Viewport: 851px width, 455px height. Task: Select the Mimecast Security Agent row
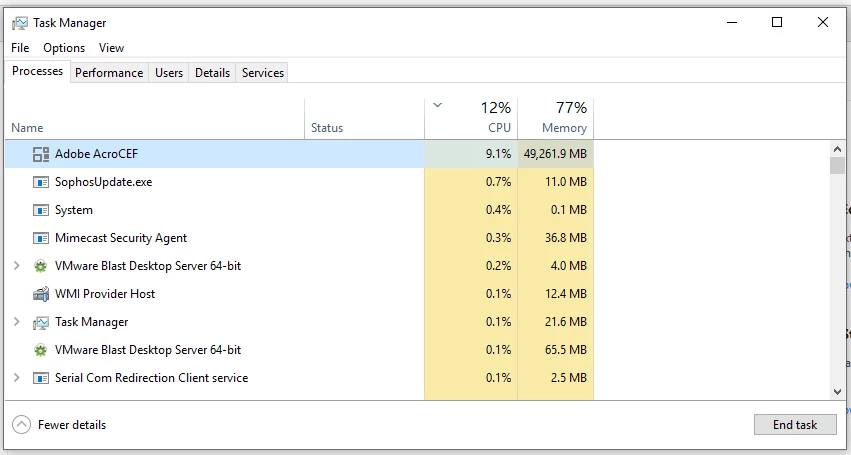click(300, 238)
